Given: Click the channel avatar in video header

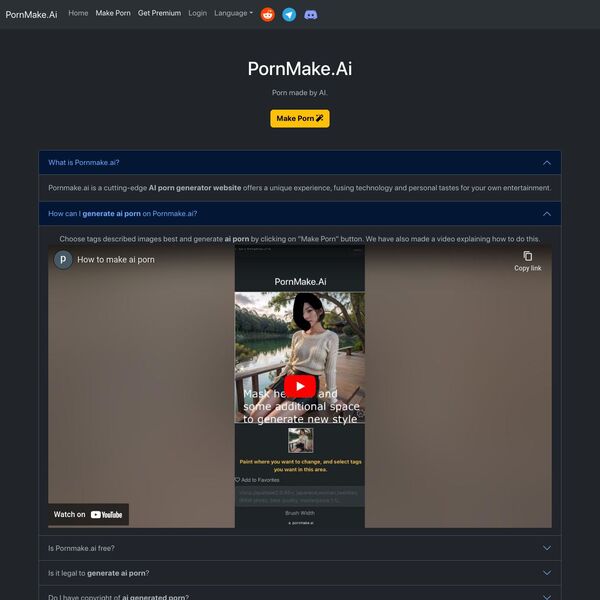Looking at the screenshot, I should (x=63, y=259).
